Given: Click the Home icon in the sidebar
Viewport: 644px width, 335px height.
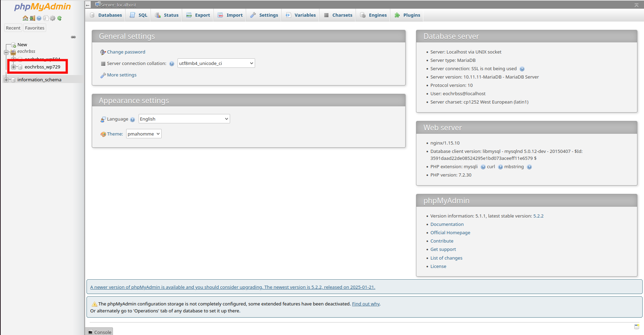Looking at the screenshot, I should (x=25, y=18).
